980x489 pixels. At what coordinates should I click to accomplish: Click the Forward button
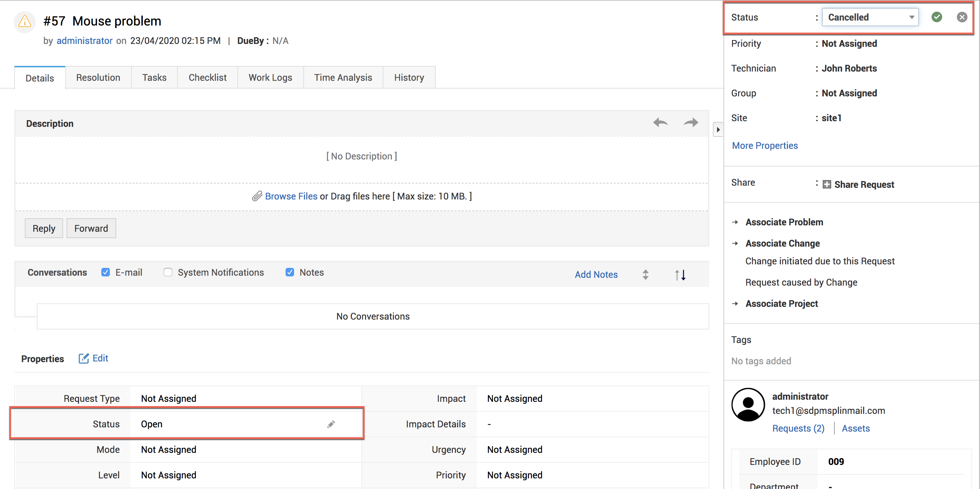tap(91, 228)
